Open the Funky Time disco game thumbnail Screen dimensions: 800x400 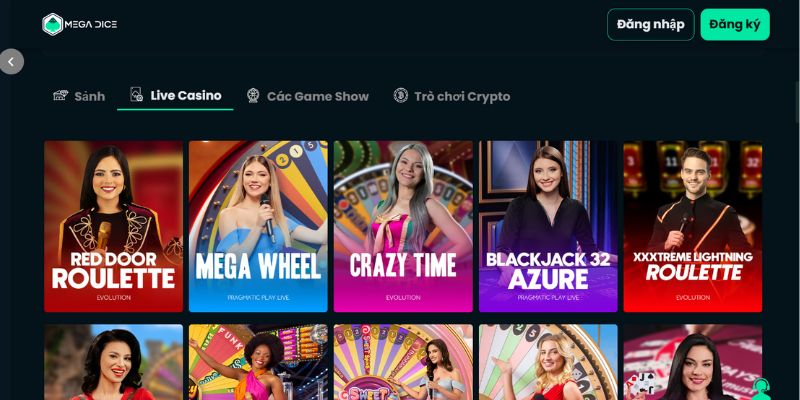click(x=258, y=362)
